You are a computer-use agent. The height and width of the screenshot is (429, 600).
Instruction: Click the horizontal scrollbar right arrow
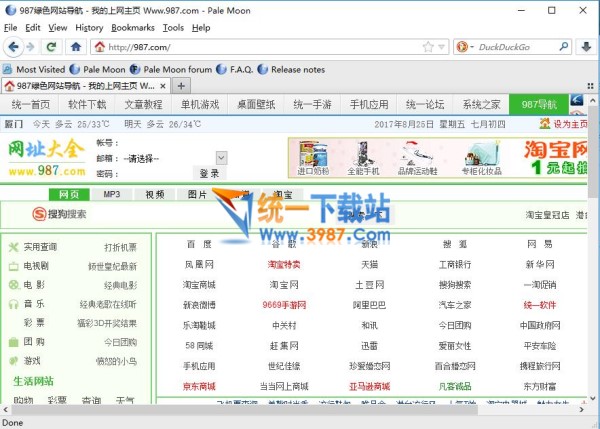(582, 409)
